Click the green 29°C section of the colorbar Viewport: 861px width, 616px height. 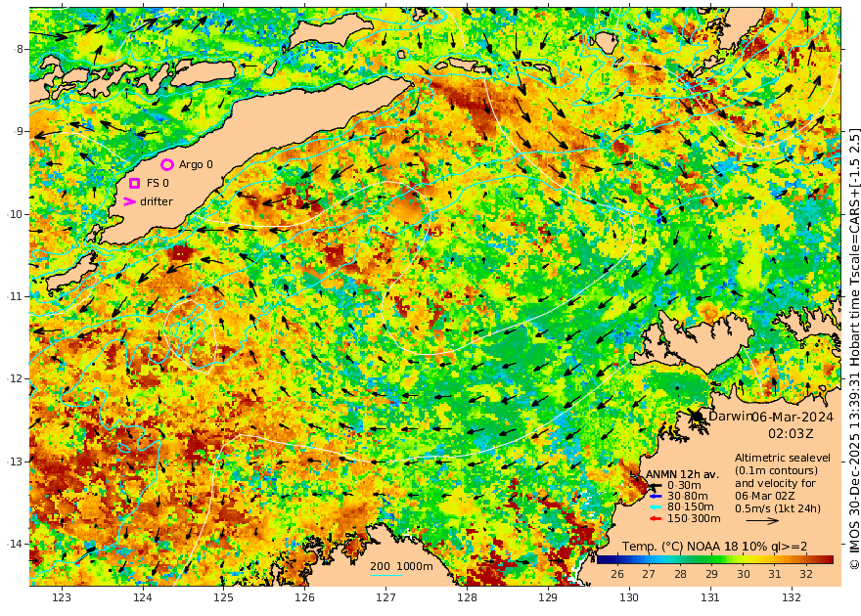click(712, 559)
